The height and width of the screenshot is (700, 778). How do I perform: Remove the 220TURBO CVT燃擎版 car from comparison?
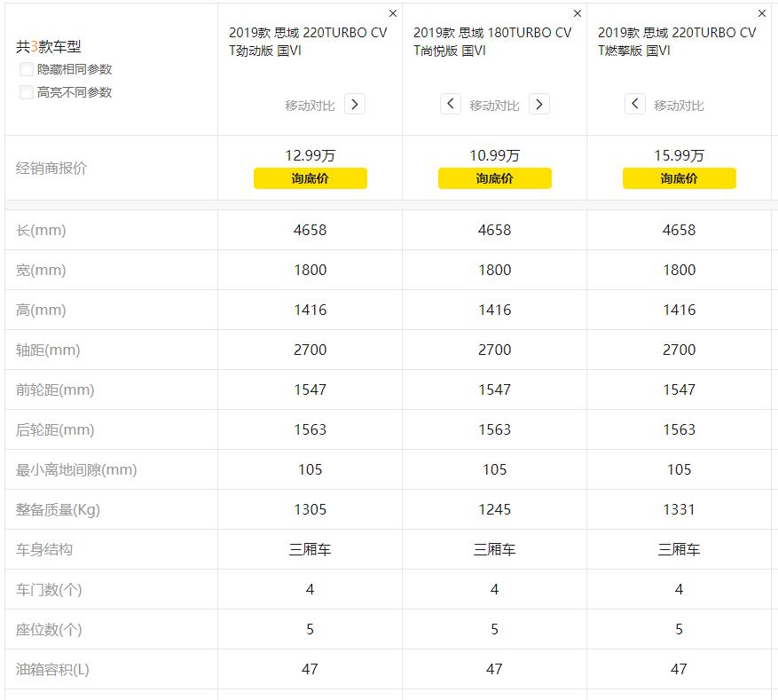click(762, 13)
